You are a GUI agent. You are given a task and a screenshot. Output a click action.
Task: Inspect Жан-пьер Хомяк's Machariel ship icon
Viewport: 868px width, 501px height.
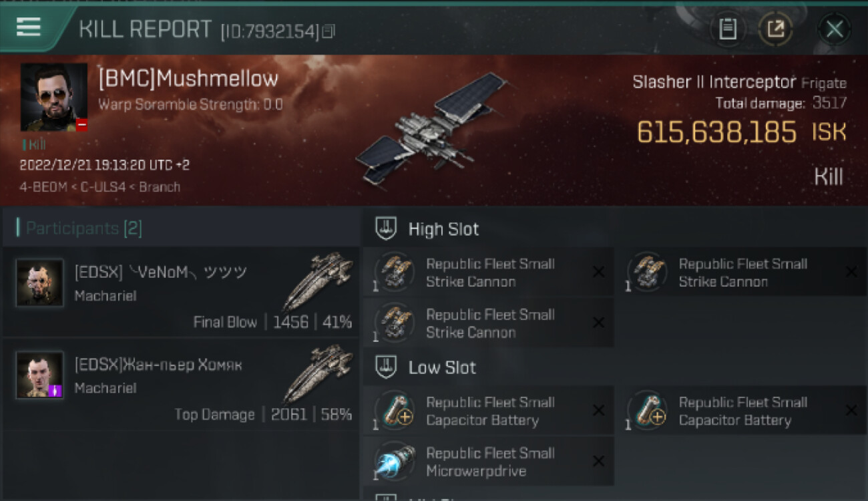click(318, 373)
